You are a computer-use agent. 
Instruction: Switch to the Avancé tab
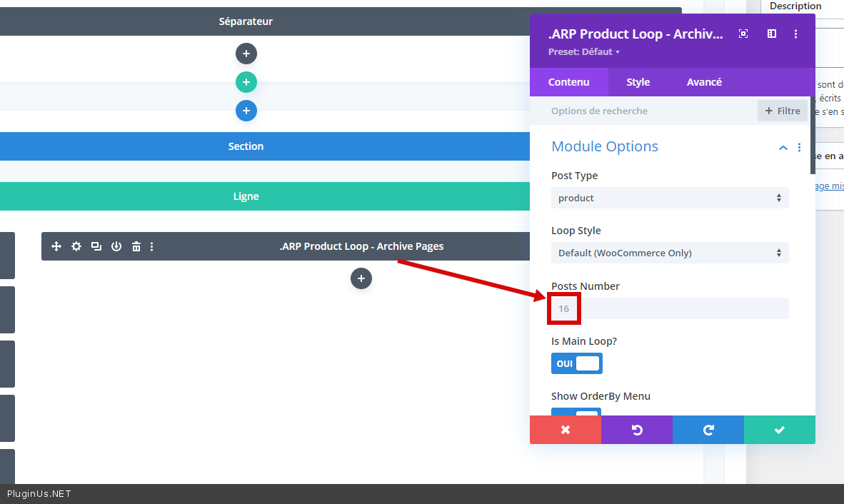pyautogui.click(x=704, y=82)
